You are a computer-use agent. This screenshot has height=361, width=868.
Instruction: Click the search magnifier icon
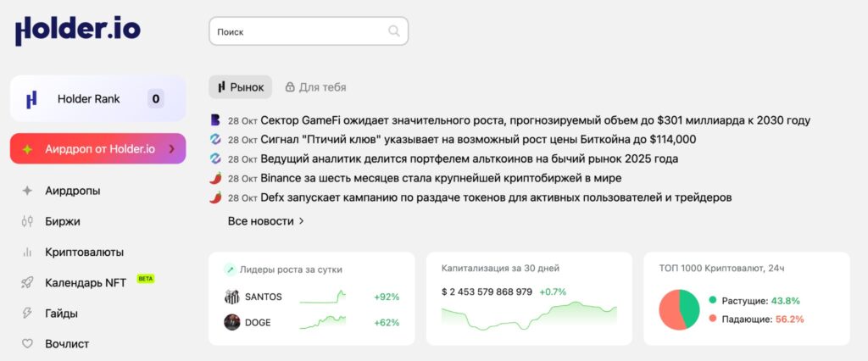(x=394, y=31)
